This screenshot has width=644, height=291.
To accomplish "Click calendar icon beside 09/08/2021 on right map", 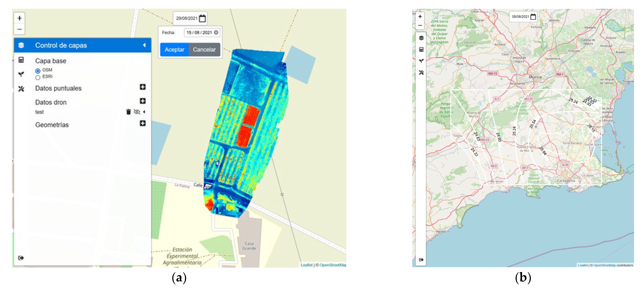I will [533, 17].
